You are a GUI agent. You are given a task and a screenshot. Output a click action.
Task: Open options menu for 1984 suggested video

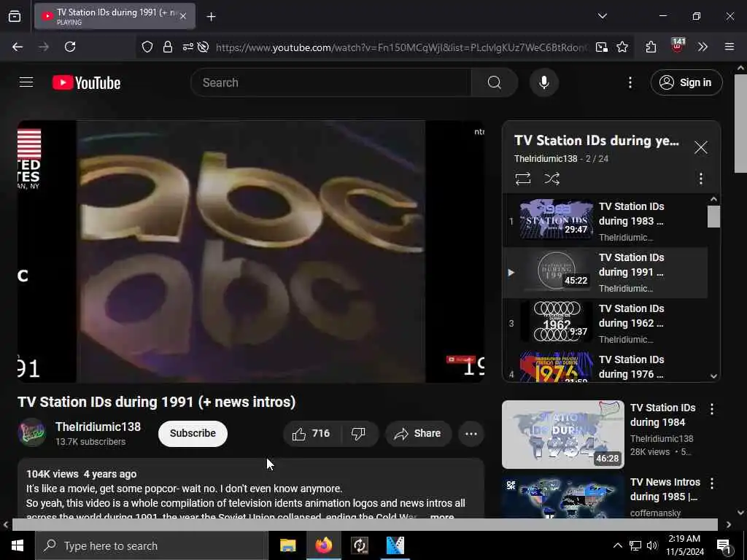pos(712,409)
